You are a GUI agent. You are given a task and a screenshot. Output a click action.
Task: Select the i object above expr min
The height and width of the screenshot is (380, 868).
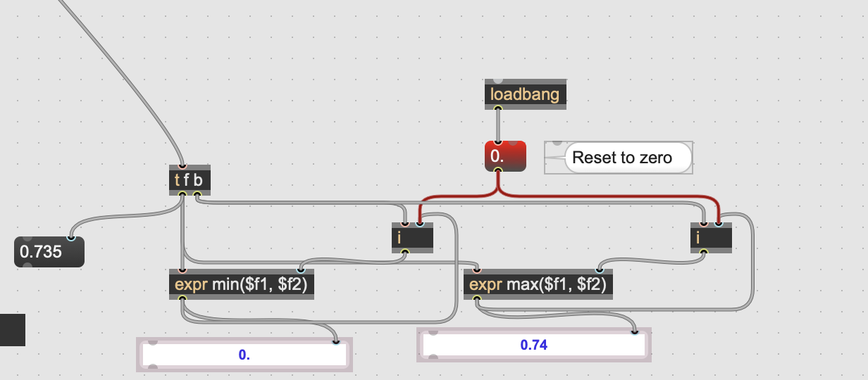coord(412,238)
